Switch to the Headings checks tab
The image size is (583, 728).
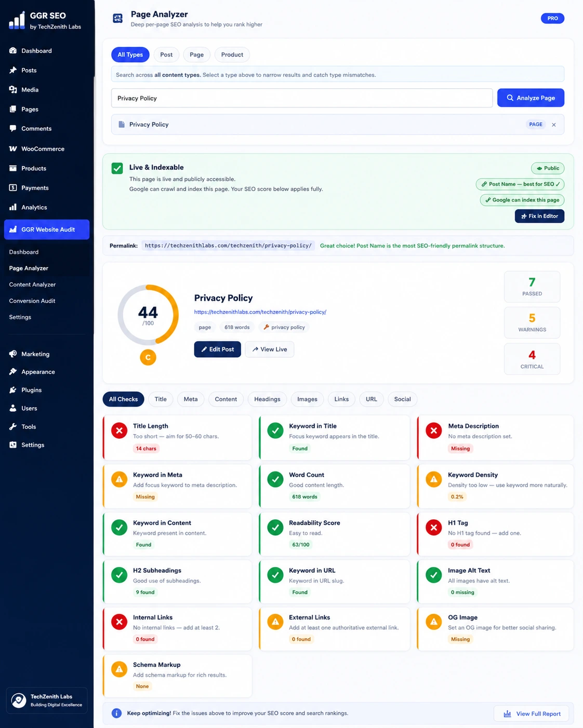click(267, 399)
